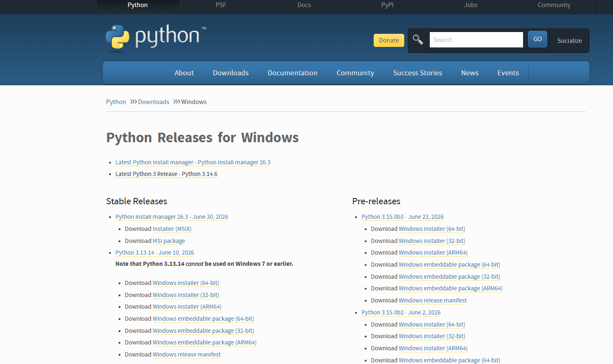This screenshot has width=613, height=364.
Task: Download 3.15.0b3 Windows installer (ARM64)
Action: [433, 253]
